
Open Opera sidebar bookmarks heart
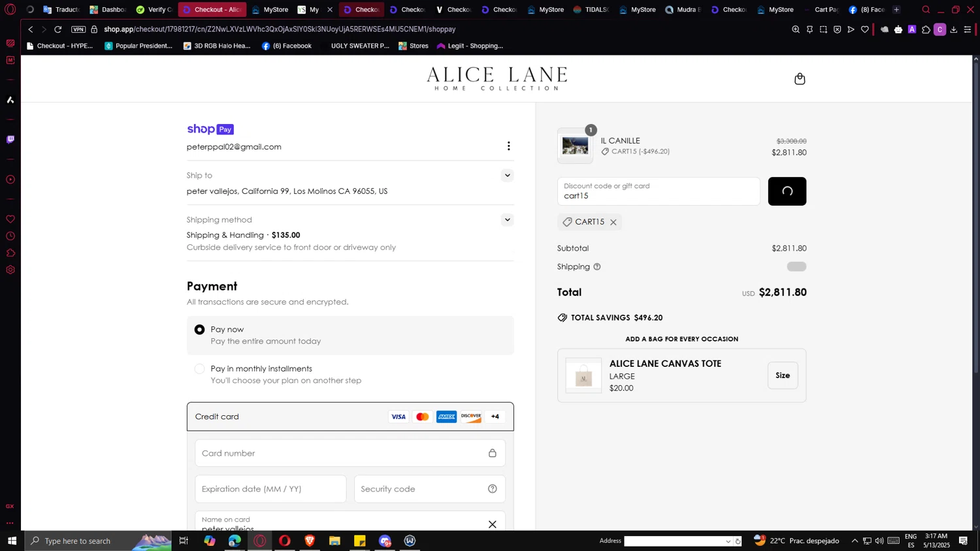[10, 219]
